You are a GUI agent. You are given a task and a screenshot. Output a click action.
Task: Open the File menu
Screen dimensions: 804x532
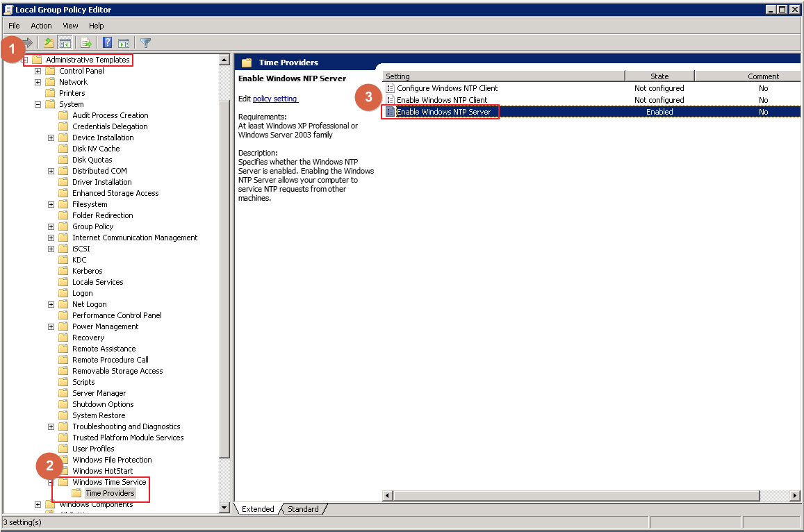pyautogui.click(x=14, y=26)
